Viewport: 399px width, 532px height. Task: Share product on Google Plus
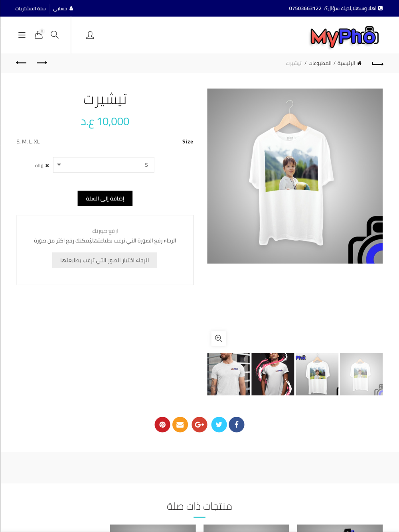pyautogui.click(x=199, y=424)
